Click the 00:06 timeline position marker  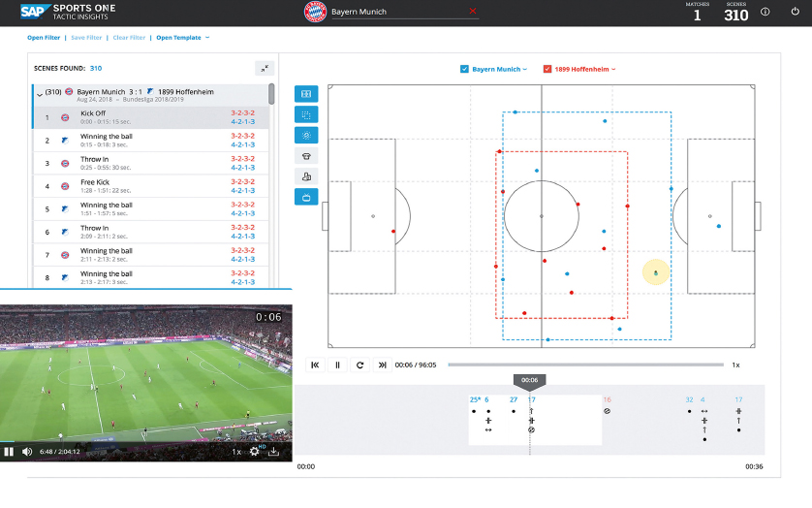point(529,381)
